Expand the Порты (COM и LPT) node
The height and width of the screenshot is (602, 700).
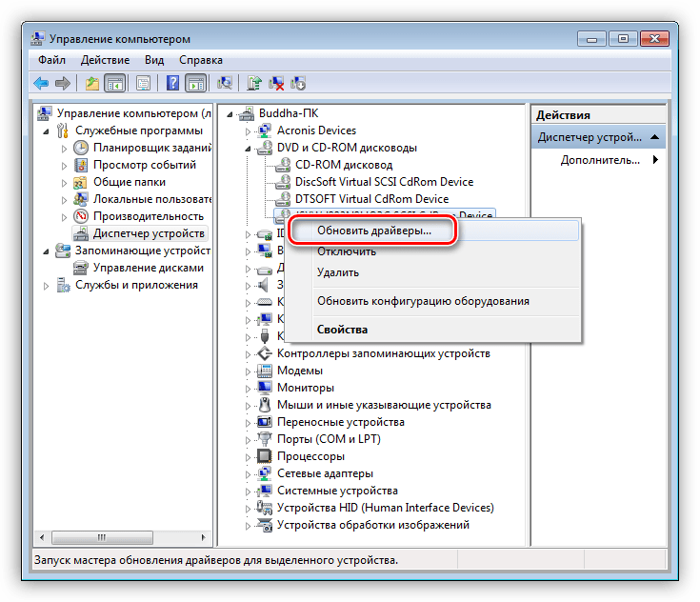(248, 440)
